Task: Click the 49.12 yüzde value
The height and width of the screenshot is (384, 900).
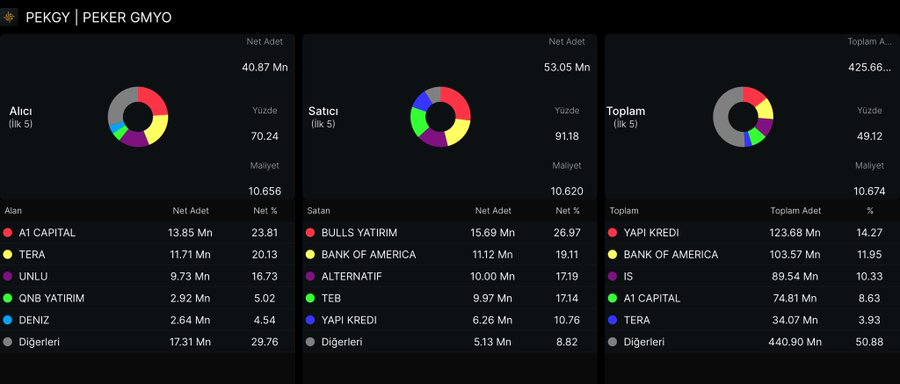Action: point(869,137)
